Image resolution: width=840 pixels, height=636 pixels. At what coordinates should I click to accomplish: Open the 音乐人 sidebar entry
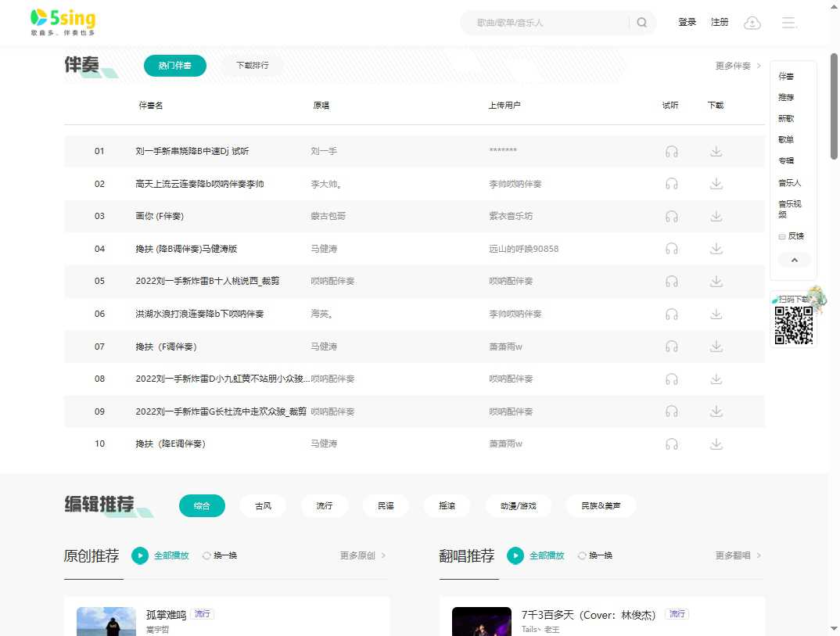coord(790,182)
